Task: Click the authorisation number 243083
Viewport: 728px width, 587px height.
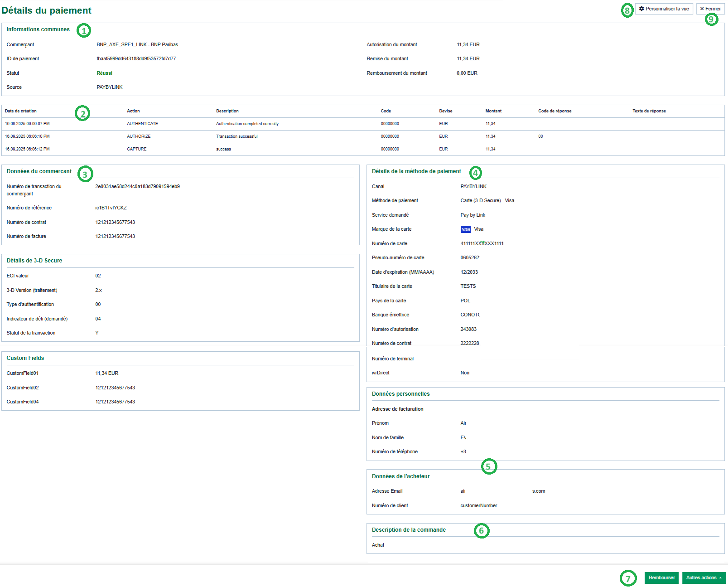Action: (x=468, y=329)
